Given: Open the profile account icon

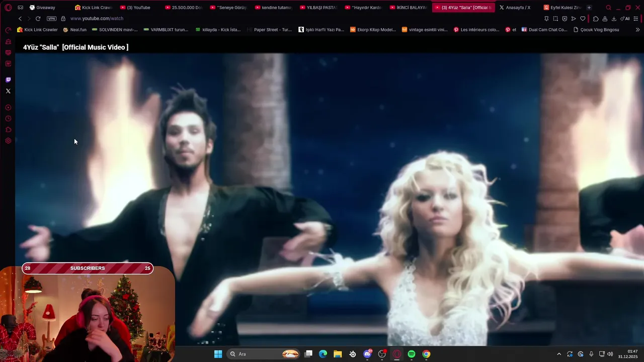Looking at the screenshot, I should coord(605,19).
